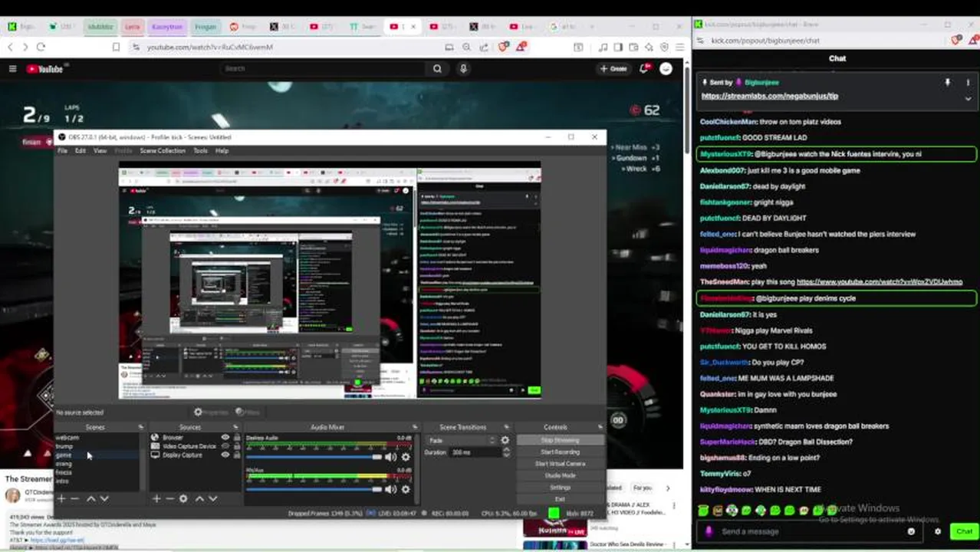Move the scene up in the Scenes list
Viewport: 980px width, 552px height.
point(91,498)
